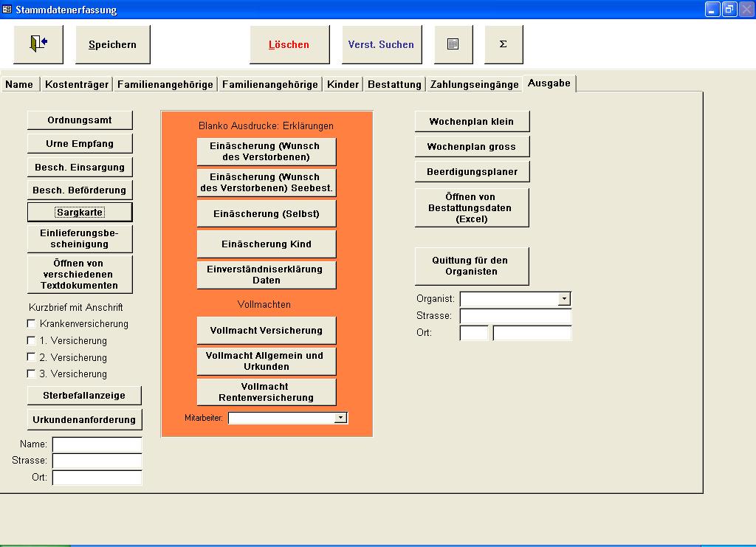Toggle the 2. Versicherung checkbox
The height and width of the screenshot is (547, 756).
point(31,357)
